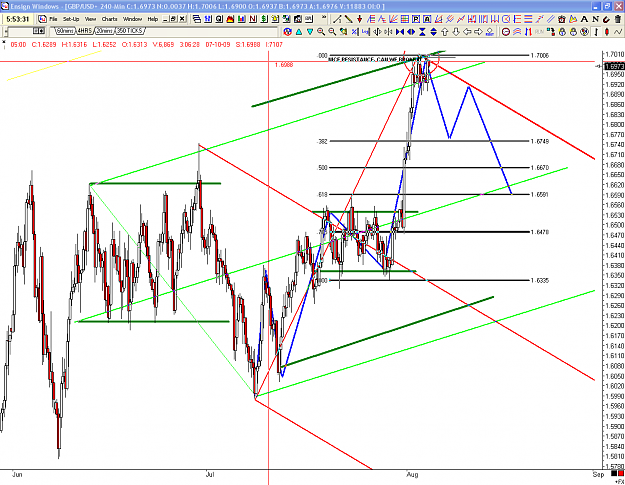Click the 1.6335 Fibonacci level label
The height and width of the screenshot is (485, 625).
(x=540, y=281)
